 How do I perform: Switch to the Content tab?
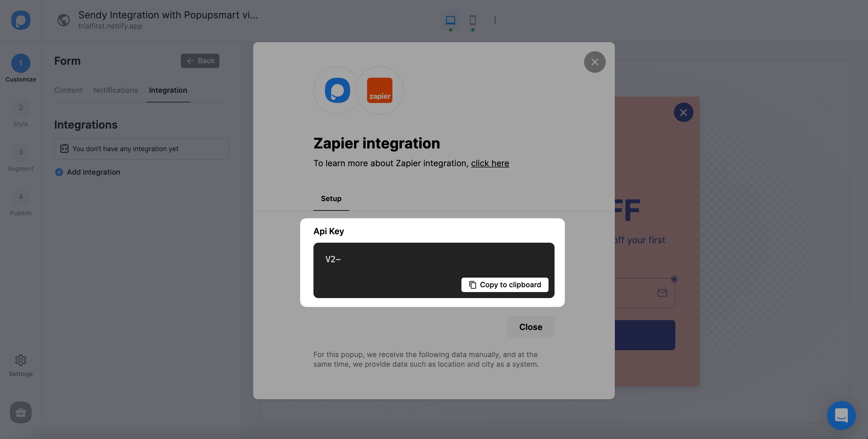(68, 90)
